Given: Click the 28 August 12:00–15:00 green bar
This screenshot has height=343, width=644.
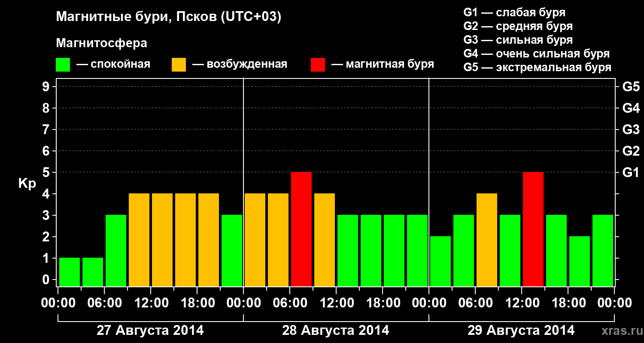Looking at the screenshot, I should 348,250.
